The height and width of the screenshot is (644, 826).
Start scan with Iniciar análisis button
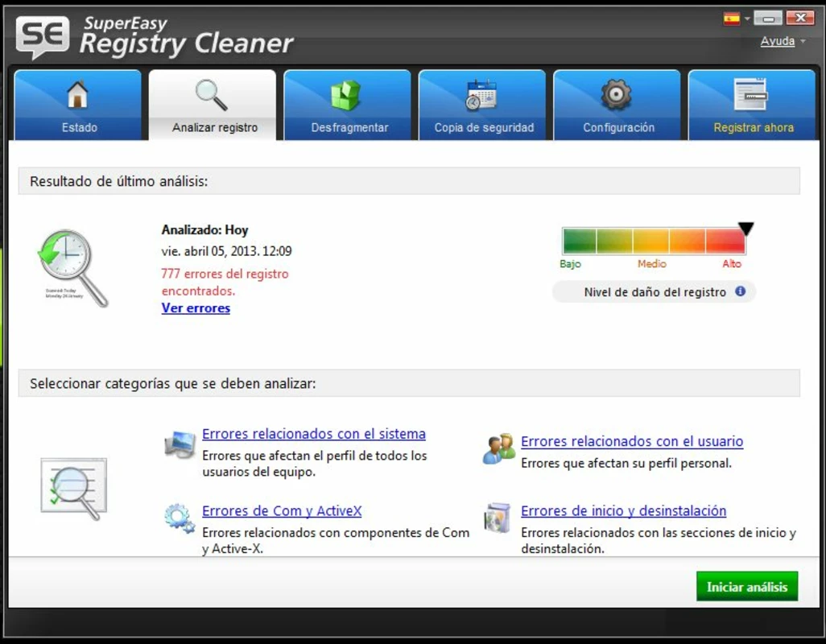click(747, 587)
